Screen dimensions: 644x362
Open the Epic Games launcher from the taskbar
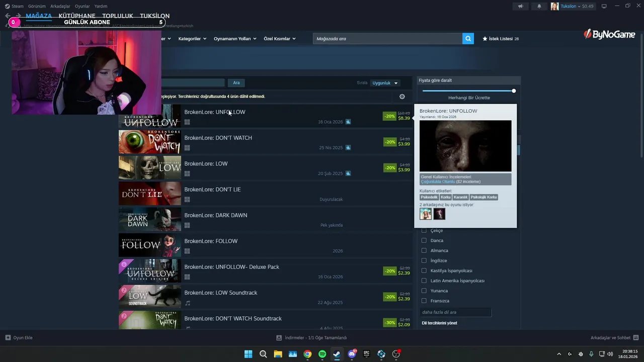[x=367, y=354]
